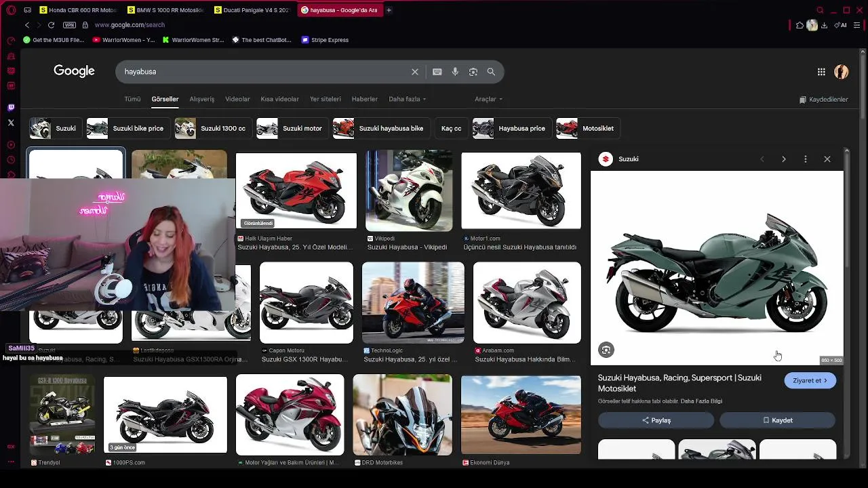Filter by Suzuki bike price chip
The width and height of the screenshot is (868, 488).
click(127, 128)
